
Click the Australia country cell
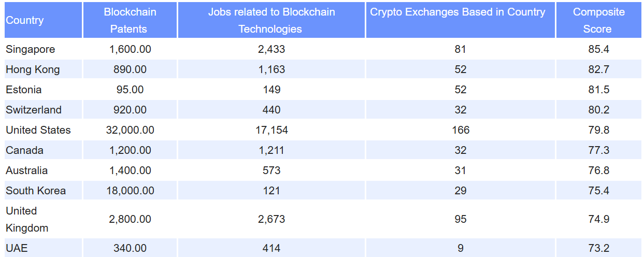click(x=26, y=170)
